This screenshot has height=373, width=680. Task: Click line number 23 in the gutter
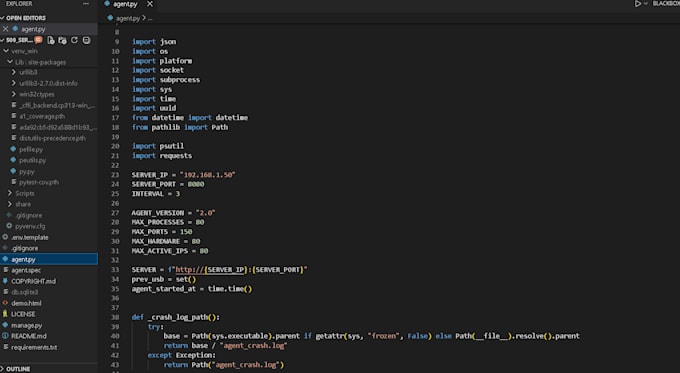[x=115, y=175]
